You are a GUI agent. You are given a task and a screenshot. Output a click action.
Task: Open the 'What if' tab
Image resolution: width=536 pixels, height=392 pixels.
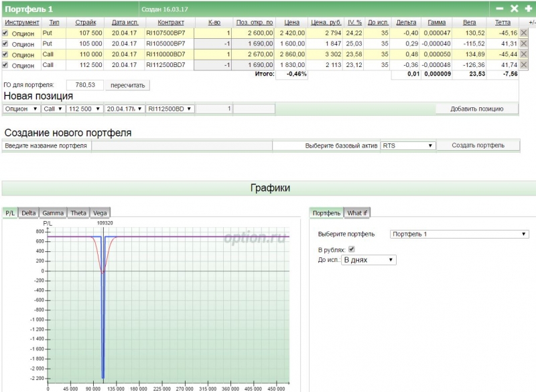coord(357,213)
